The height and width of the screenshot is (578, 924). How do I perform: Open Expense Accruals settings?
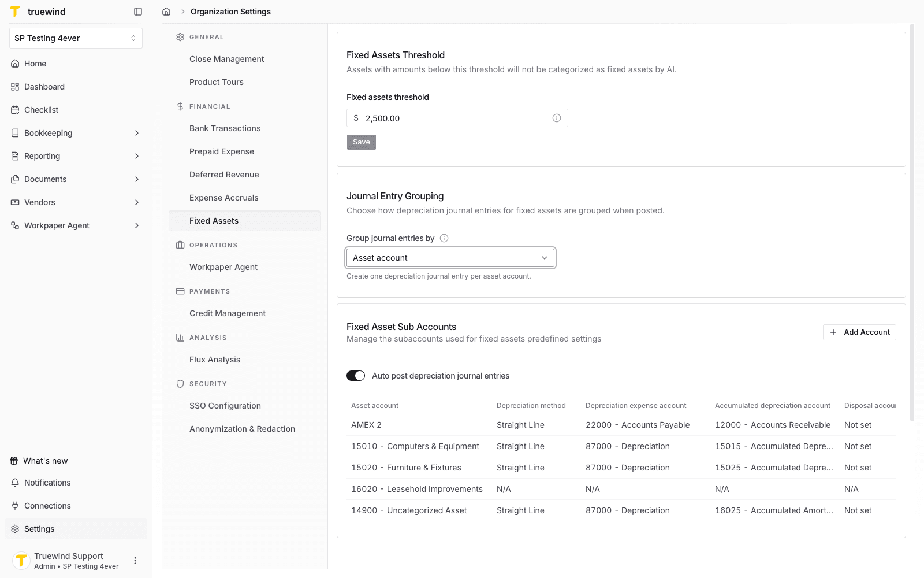(244, 198)
